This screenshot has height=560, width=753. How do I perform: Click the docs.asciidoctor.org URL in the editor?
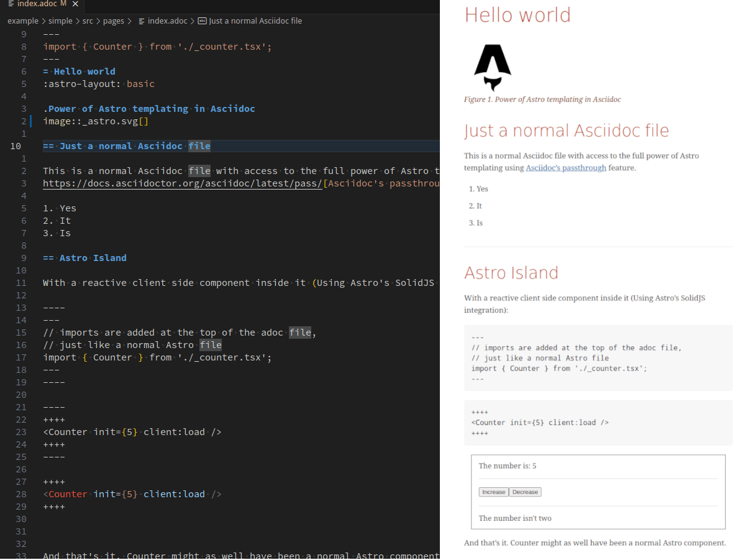tap(183, 183)
